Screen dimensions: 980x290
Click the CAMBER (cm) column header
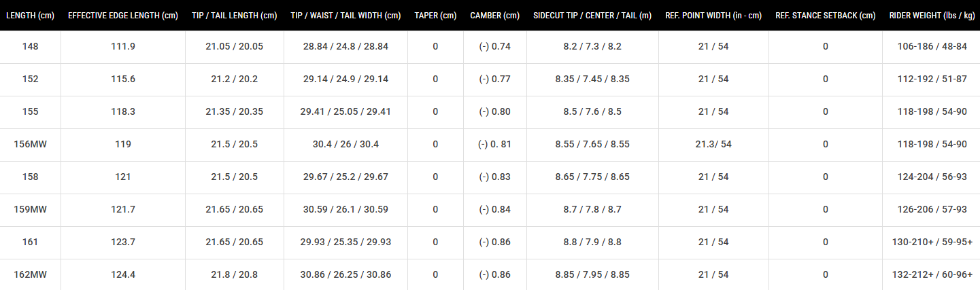pos(494,16)
